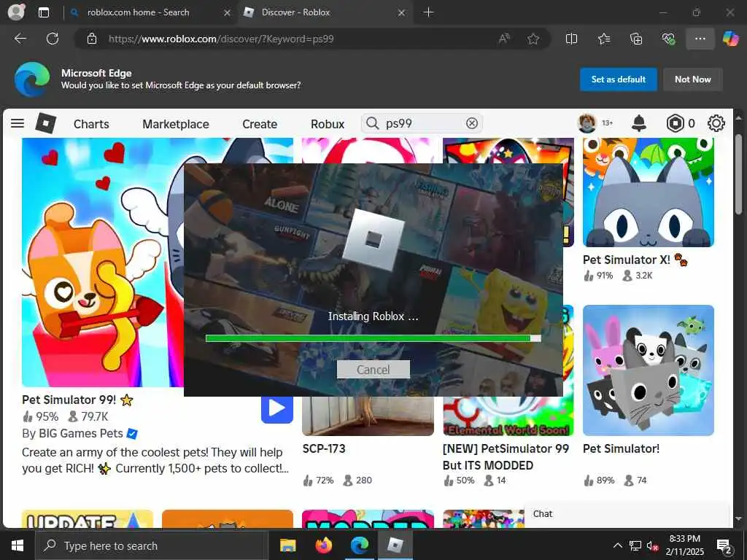
Task: Select the Discover - Roblox tab
Action: tap(295, 12)
